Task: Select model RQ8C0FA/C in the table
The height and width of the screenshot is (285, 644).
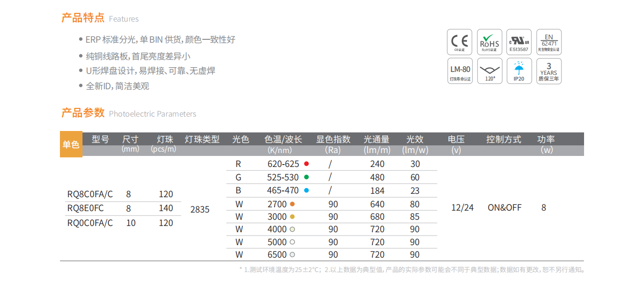Action: tap(90, 194)
